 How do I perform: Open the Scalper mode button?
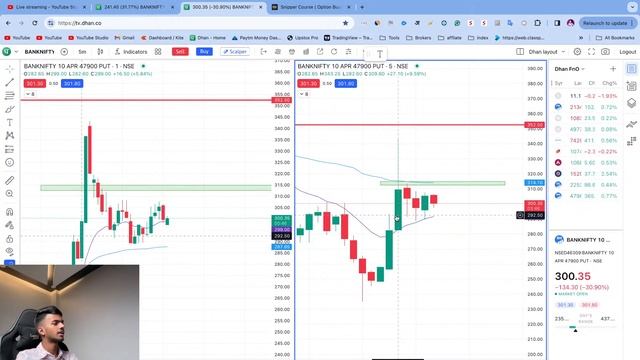[235, 52]
